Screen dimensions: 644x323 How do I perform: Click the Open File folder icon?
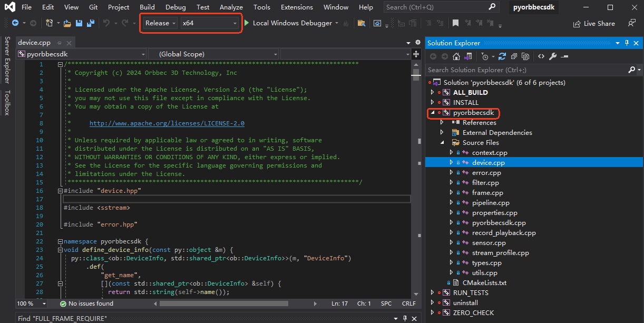coord(67,23)
